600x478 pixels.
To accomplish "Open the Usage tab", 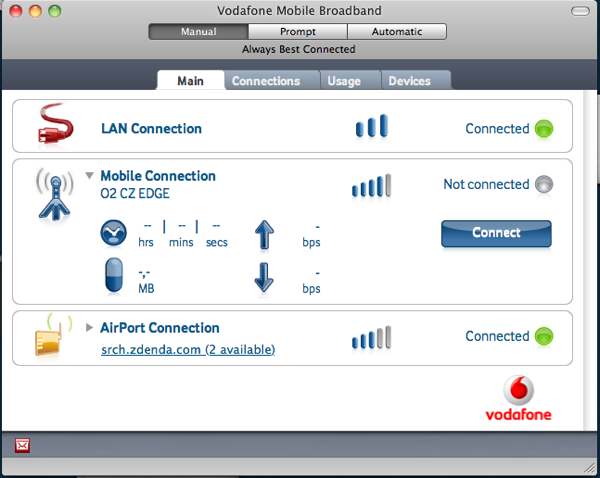I will tap(350, 80).
